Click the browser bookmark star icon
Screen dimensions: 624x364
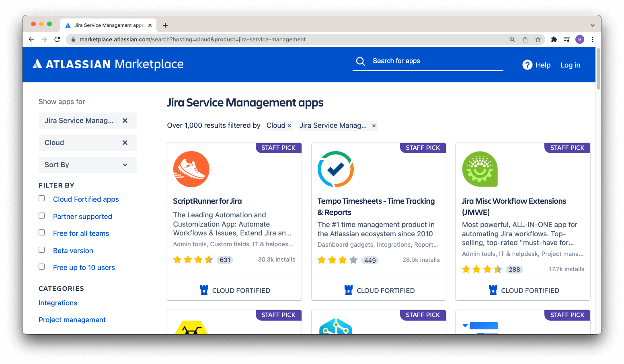pyautogui.click(x=538, y=39)
